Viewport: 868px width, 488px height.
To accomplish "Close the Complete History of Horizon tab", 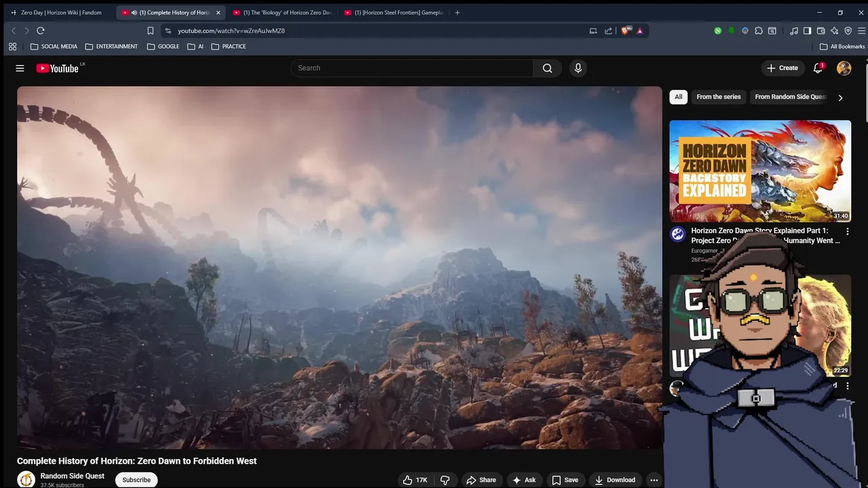I will [218, 13].
